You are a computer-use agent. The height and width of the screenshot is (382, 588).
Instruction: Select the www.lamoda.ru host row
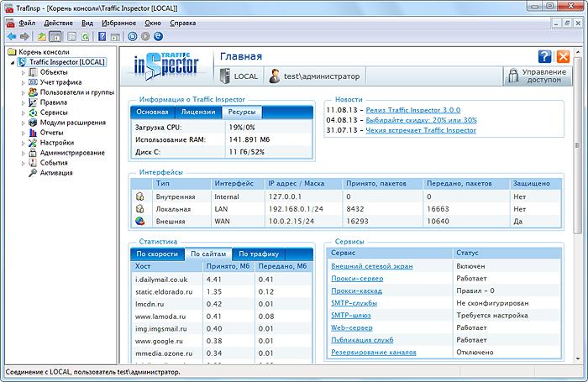(221, 317)
